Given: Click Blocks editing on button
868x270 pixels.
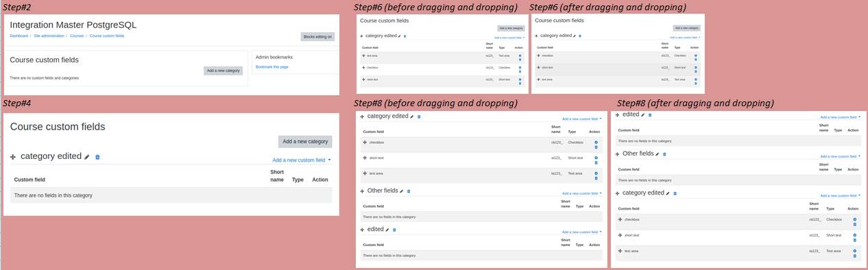Looking at the screenshot, I should 317,36.
